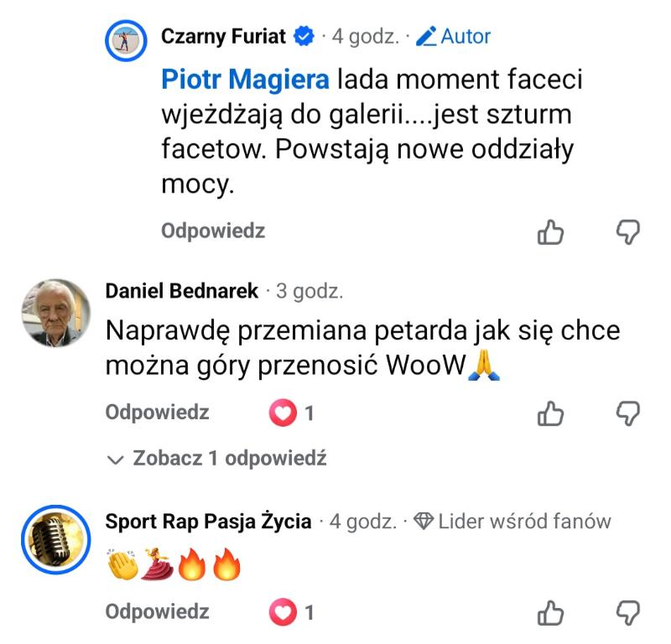The height and width of the screenshot is (644, 671).
Task: Like Czarny Furiat's comment with thumbs up
Action: click(x=550, y=232)
